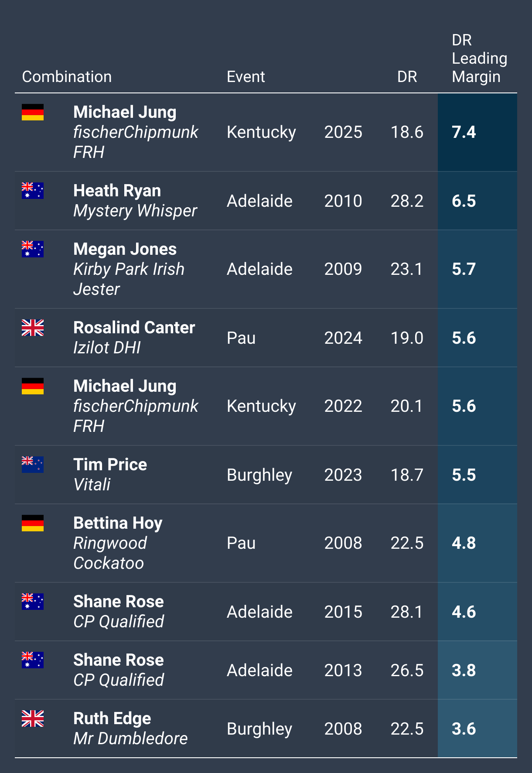The width and height of the screenshot is (532, 773).
Task: Select the 7.4 leading margin cell
Action: point(477,132)
